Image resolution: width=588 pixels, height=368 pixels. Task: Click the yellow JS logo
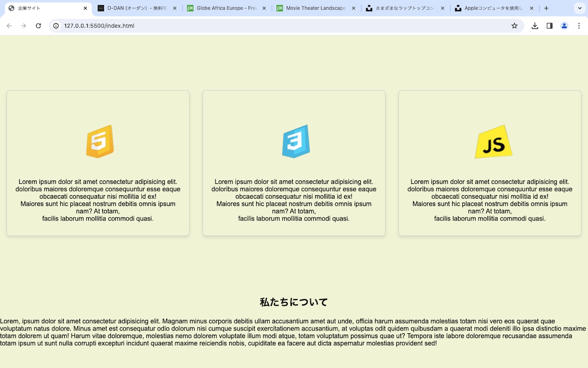point(494,141)
